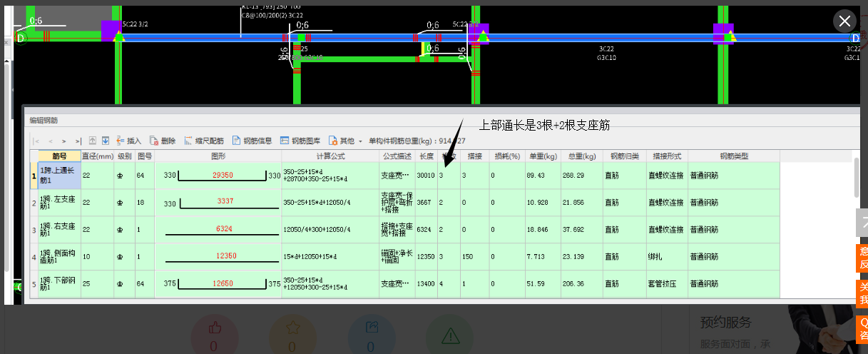Click the 插入 (insert) toolbar button
This screenshot has height=354, width=868.
pos(128,141)
